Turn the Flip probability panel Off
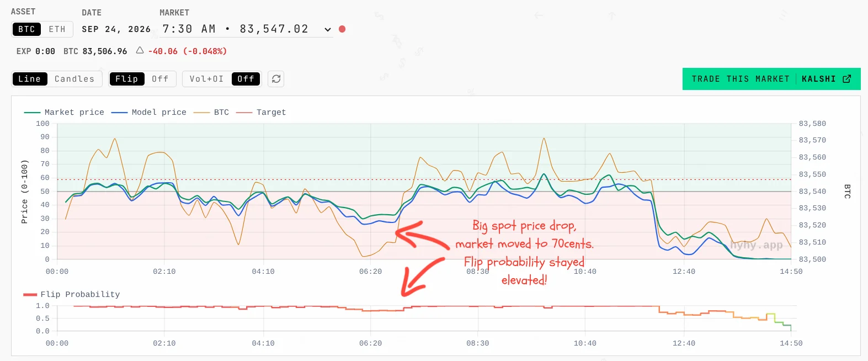This screenshot has width=868, height=361. (160, 79)
